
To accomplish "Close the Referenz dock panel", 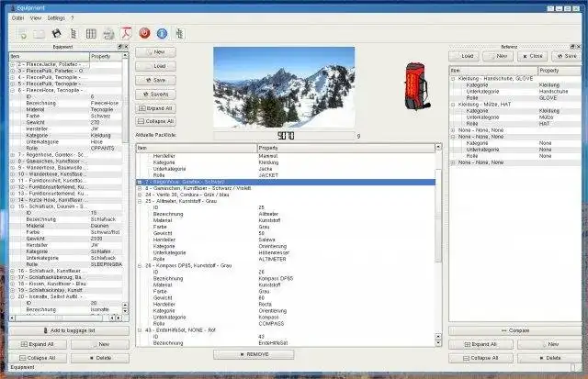I will pyautogui.click(x=578, y=47).
